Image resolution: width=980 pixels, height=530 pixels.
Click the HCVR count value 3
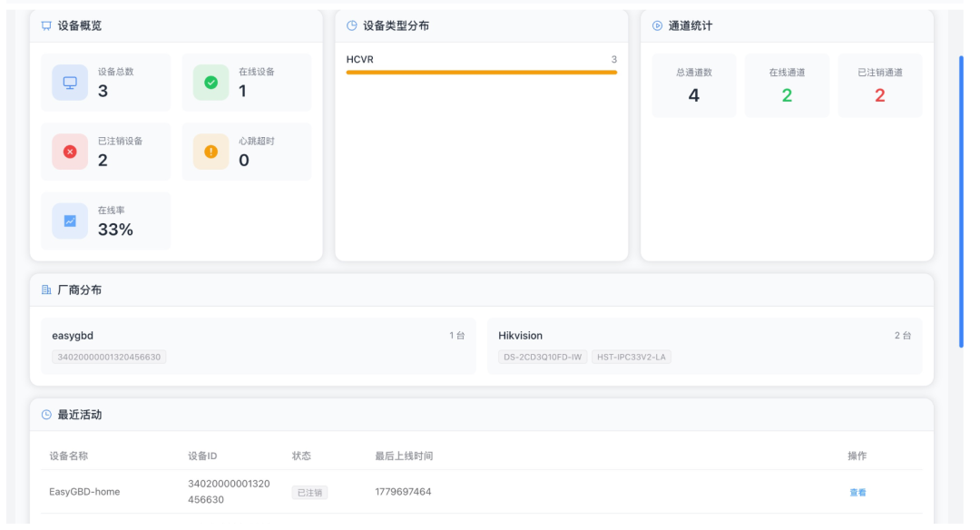[x=613, y=59]
